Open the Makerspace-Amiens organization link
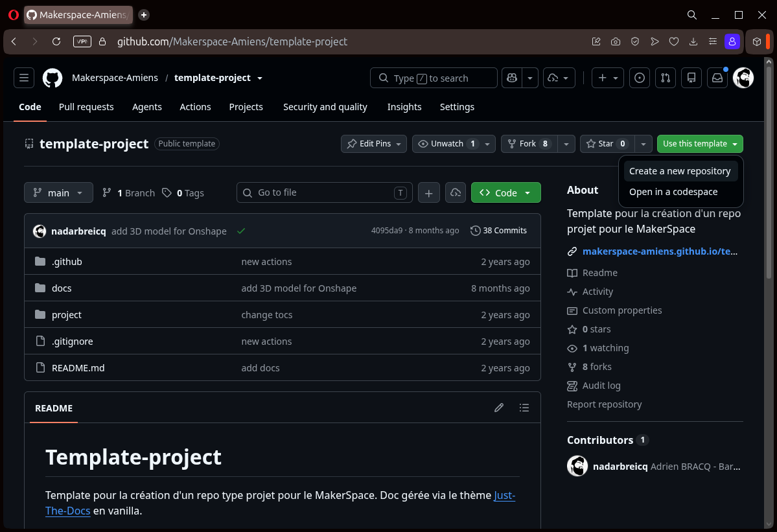The width and height of the screenshot is (777, 532). (115, 78)
